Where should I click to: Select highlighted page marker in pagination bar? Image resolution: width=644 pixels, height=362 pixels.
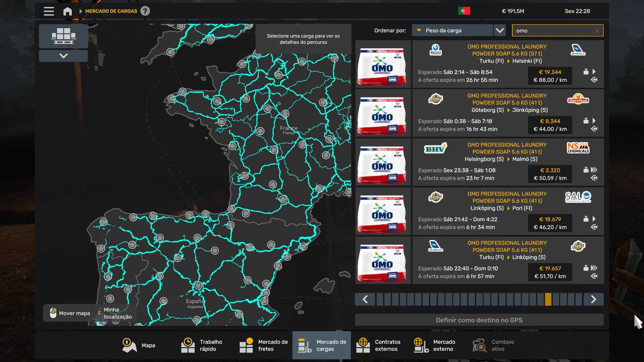tap(548, 299)
